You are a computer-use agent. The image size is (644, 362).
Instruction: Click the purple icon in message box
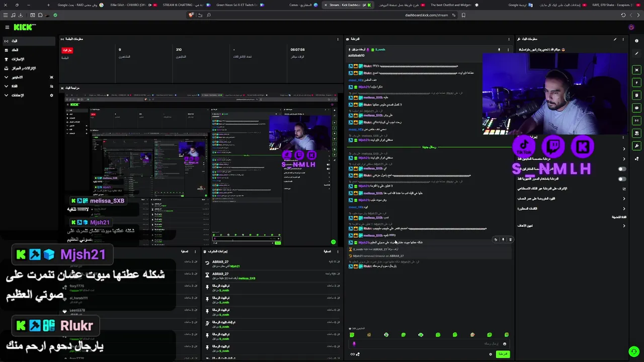point(354,344)
